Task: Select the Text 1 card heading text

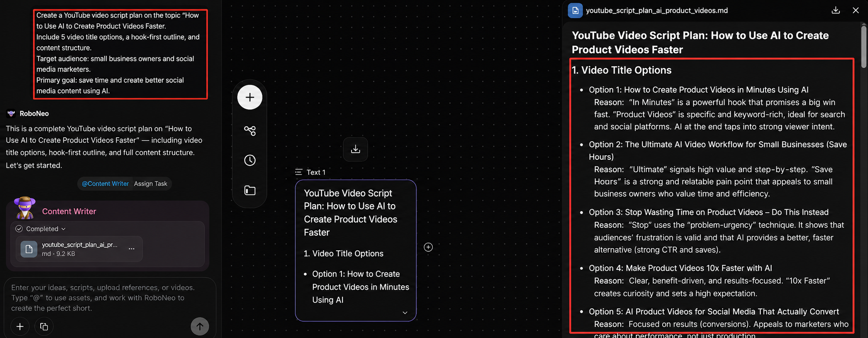Action: click(x=350, y=213)
